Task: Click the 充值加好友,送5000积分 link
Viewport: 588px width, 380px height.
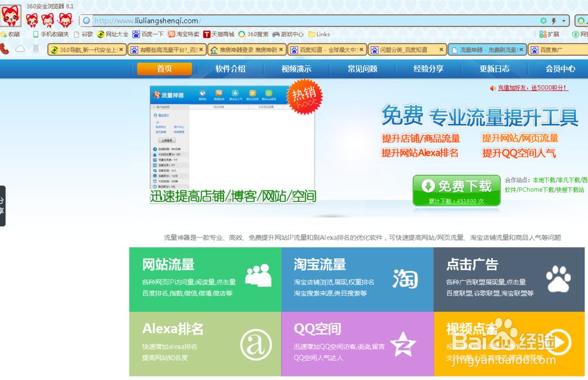Action: coord(533,88)
